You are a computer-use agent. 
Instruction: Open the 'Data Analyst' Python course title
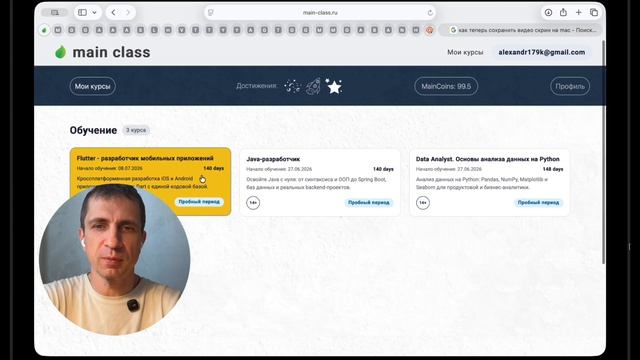pos(488,159)
